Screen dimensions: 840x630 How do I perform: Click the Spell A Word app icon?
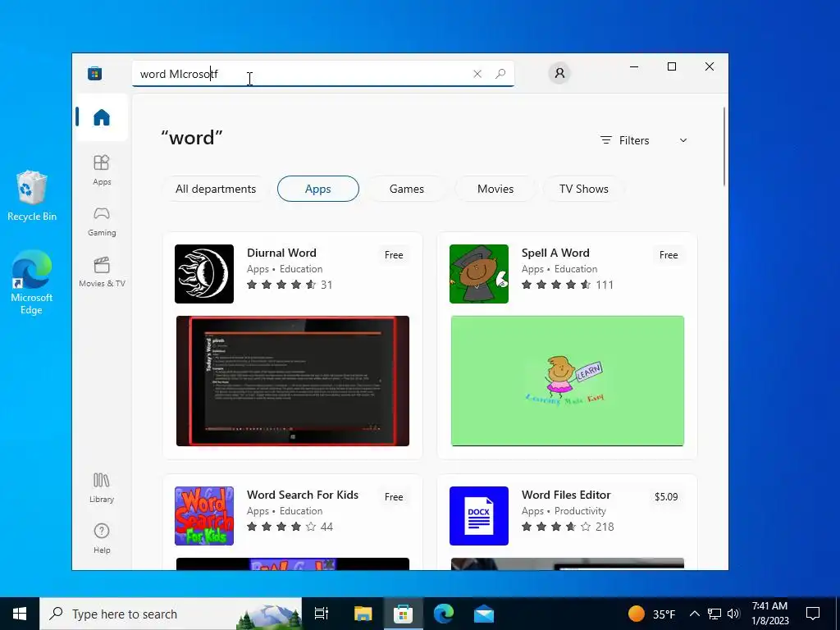(x=479, y=274)
